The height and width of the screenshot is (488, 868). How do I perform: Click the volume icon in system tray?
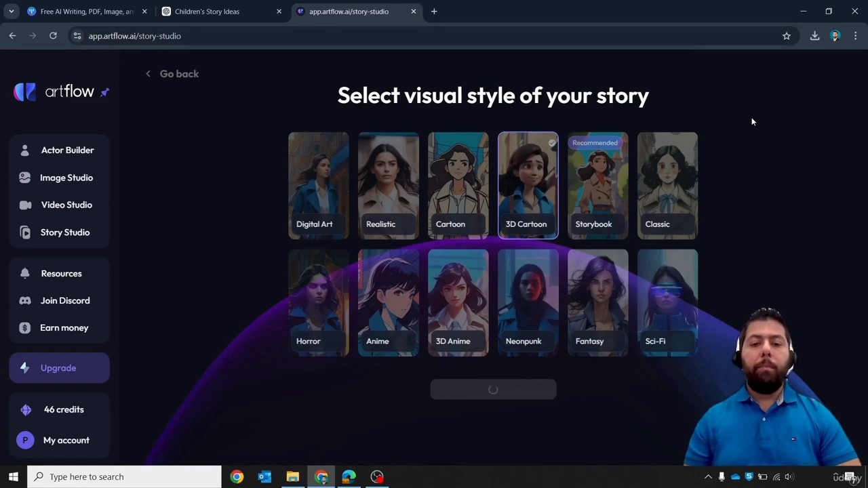(789, 476)
